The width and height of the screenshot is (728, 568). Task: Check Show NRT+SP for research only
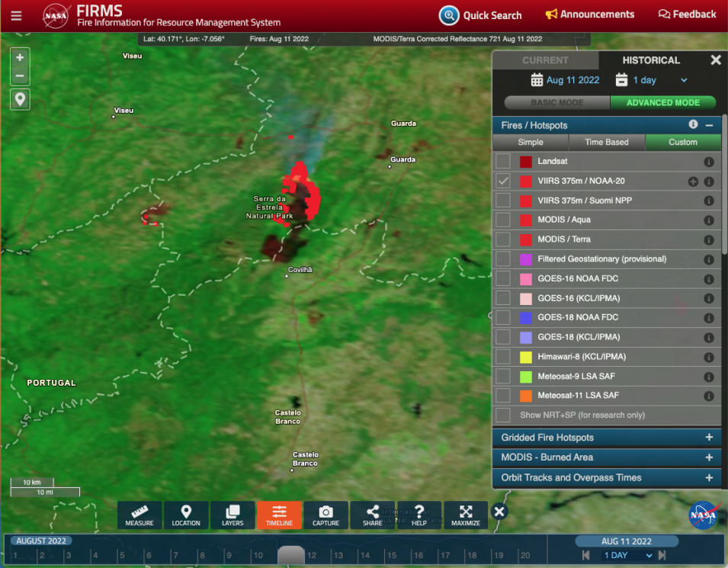pyautogui.click(x=503, y=415)
